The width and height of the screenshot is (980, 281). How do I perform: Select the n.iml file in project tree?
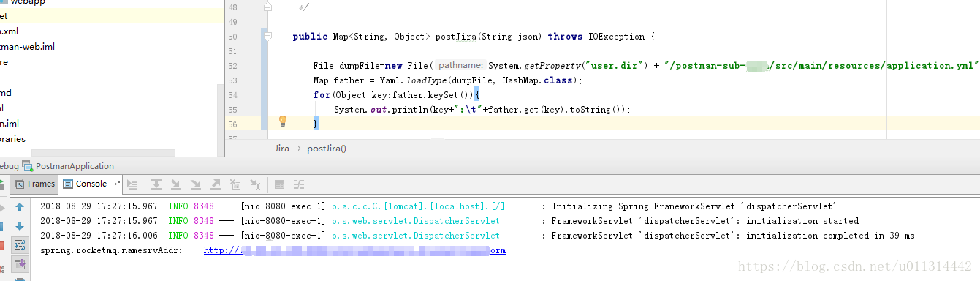pos(10,124)
